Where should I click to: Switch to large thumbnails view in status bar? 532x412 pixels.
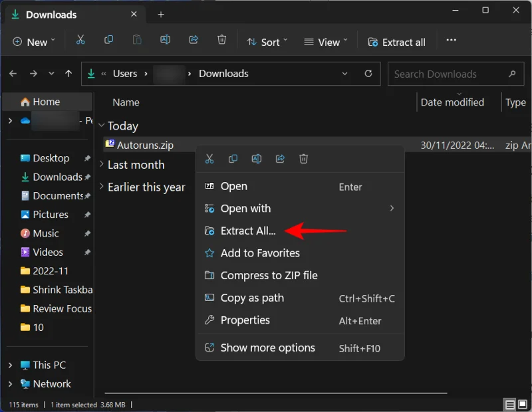click(524, 404)
